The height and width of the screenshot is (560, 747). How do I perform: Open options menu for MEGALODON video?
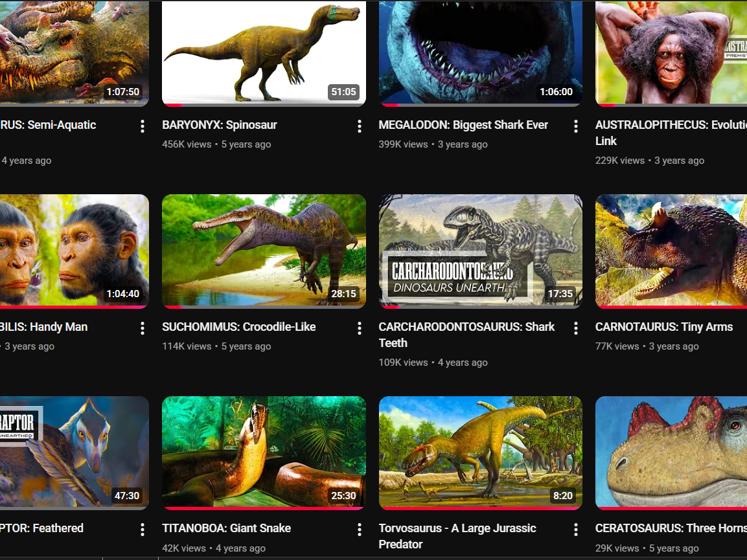576,126
